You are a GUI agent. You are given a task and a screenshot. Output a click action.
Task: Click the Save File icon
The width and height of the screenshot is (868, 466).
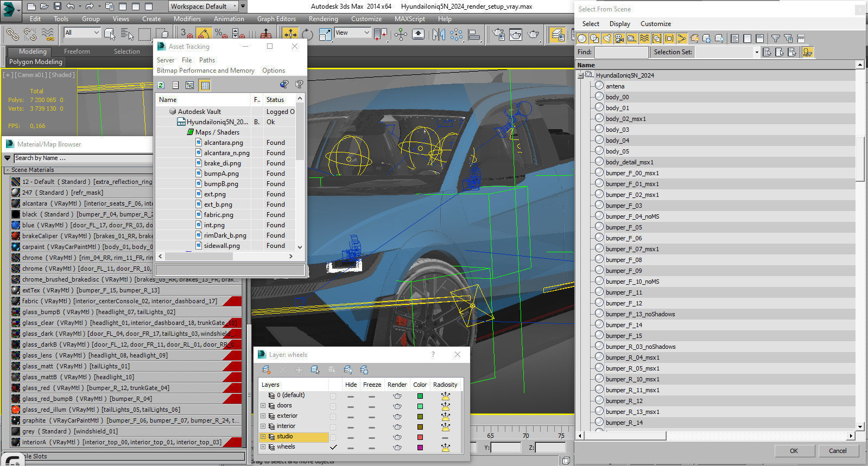point(58,7)
